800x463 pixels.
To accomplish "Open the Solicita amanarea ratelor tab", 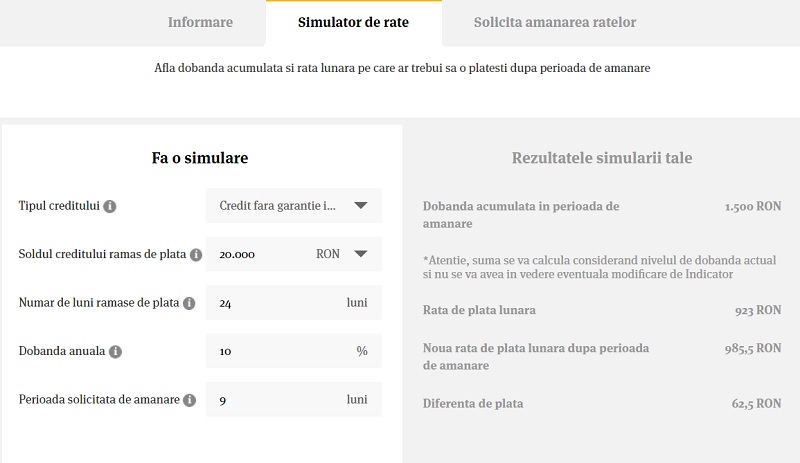I will point(555,22).
